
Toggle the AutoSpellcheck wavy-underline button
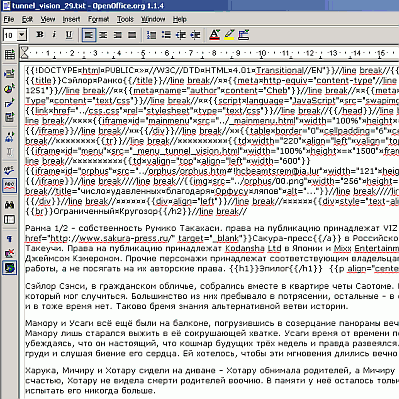coord(9,186)
